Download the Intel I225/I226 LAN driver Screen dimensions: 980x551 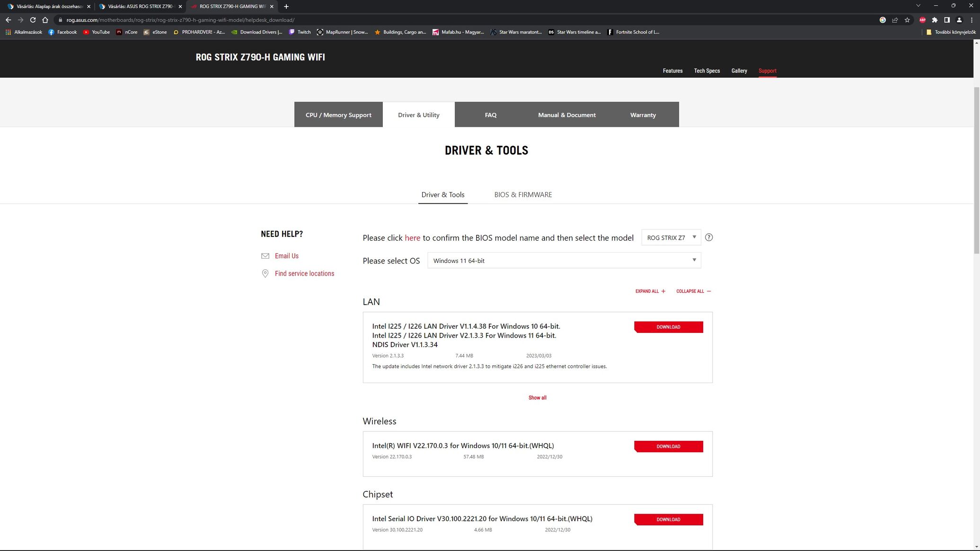point(668,327)
